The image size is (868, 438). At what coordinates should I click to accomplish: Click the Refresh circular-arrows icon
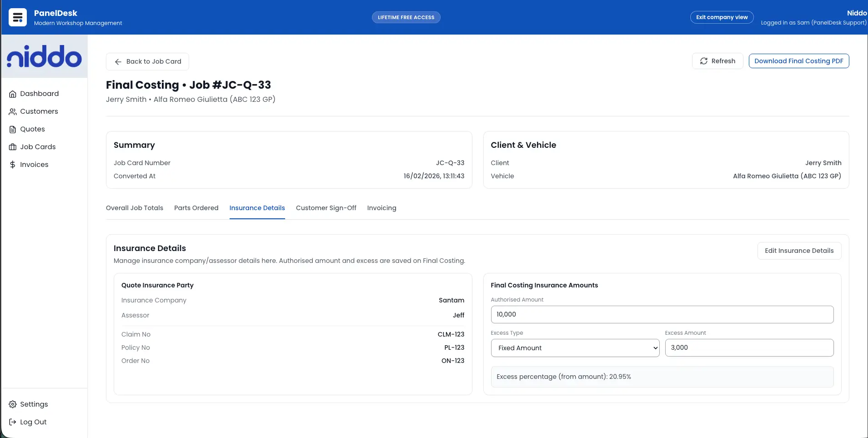[x=703, y=60]
